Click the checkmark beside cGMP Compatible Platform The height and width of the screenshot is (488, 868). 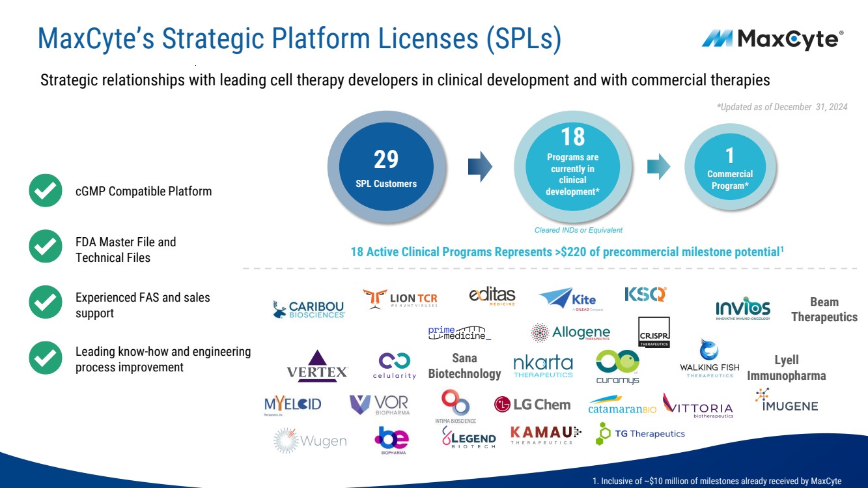(46, 191)
